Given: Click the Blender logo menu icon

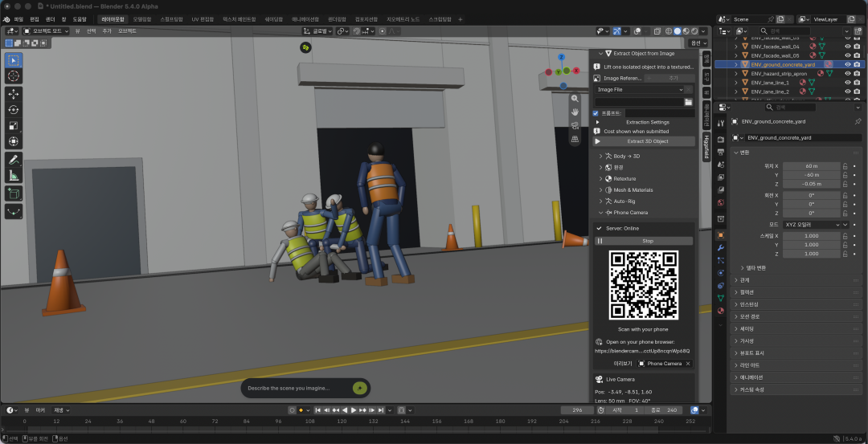Looking at the screenshot, I should click(7, 18).
